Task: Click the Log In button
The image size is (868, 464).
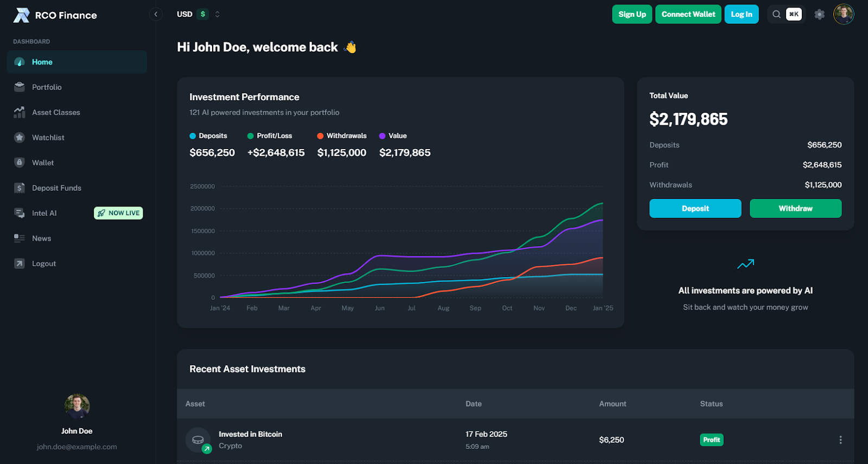Action: pyautogui.click(x=741, y=14)
